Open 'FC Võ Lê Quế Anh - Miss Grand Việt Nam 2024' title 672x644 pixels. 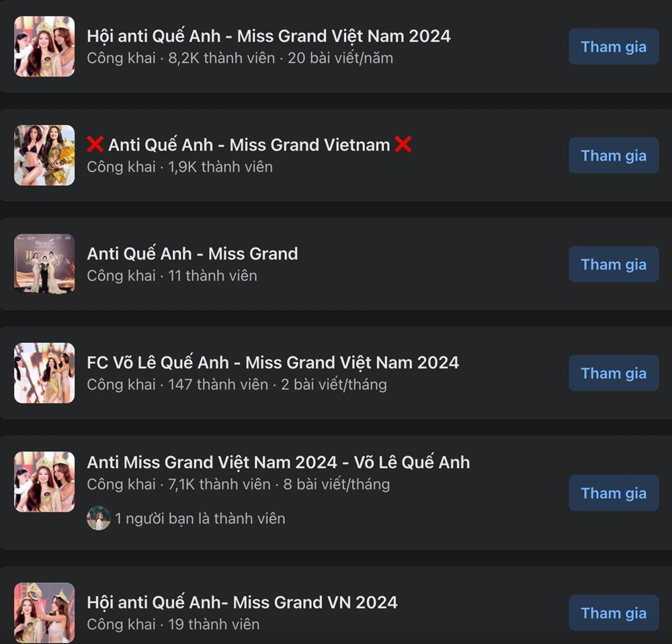pos(273,363)
